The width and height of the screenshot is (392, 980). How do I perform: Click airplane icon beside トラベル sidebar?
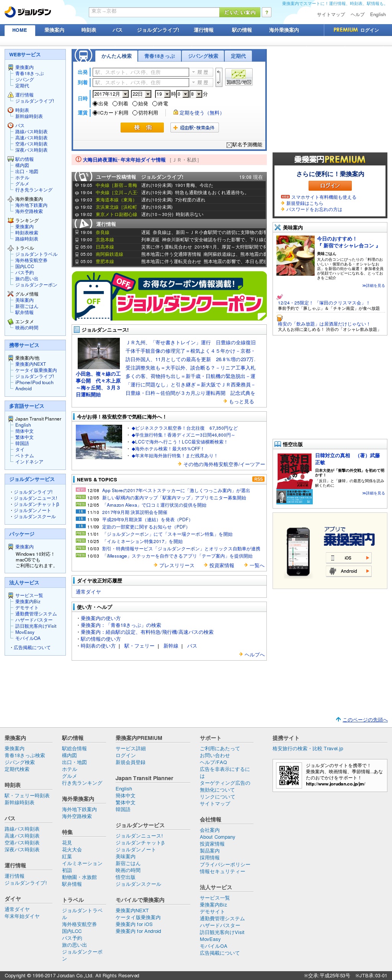[x=11, y=248]
